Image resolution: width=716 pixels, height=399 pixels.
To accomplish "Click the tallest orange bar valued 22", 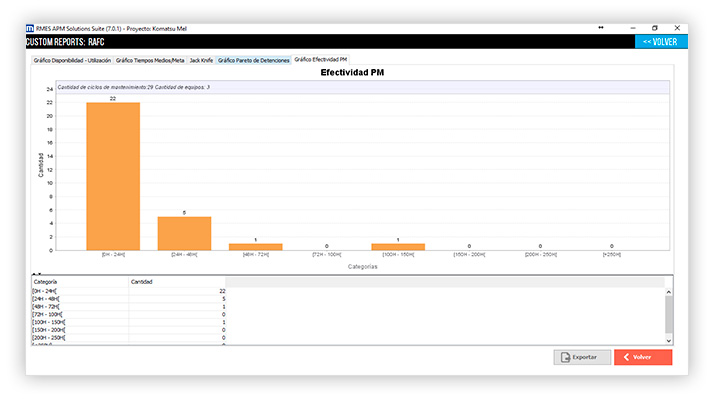I will [x=113, y=176].
